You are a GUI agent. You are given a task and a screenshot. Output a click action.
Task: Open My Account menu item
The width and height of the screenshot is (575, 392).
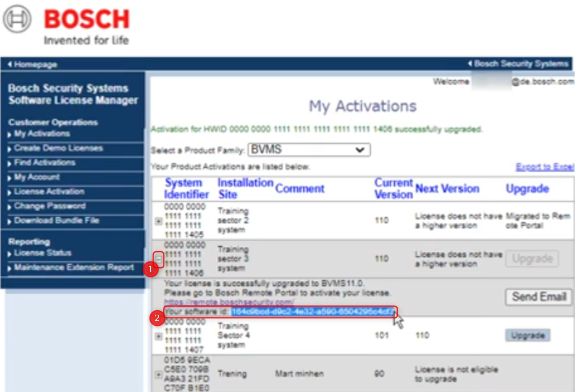pos(37,177)
